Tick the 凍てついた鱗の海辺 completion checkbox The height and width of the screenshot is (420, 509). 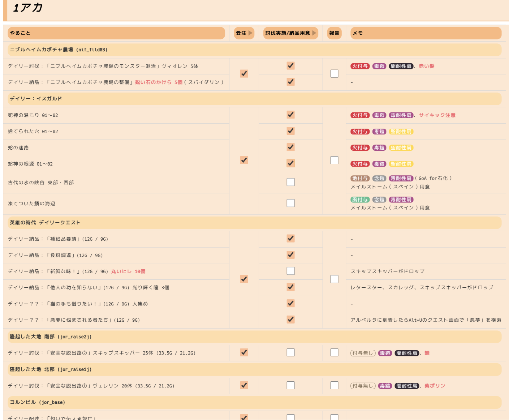coord(290,203)
